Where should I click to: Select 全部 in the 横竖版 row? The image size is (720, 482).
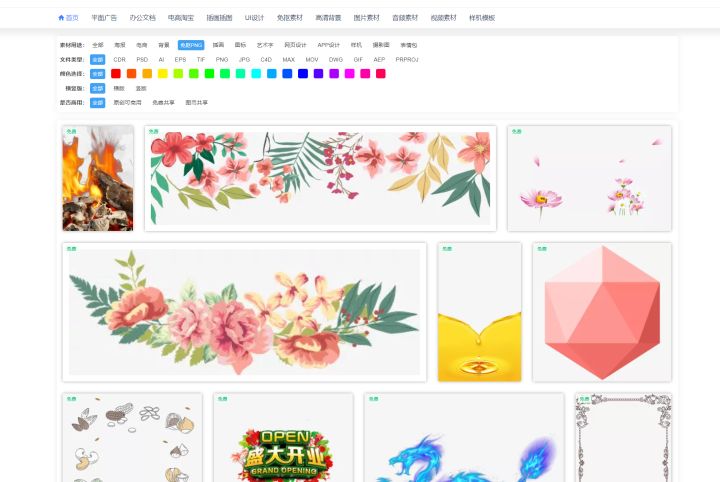tap(97, 88)
